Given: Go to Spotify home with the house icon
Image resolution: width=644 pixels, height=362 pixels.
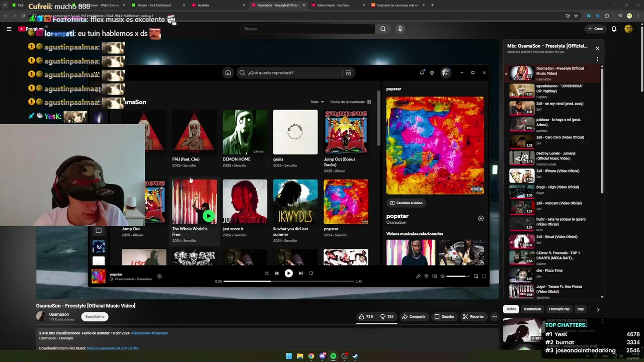Looking at the screenshot, I should click(x=228, y=72).
